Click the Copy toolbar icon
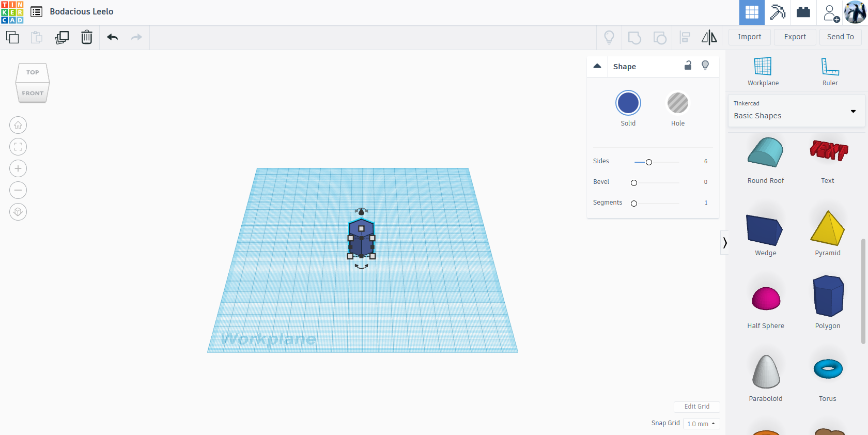Viewport: 868px width, 435px height. point(12,37)
